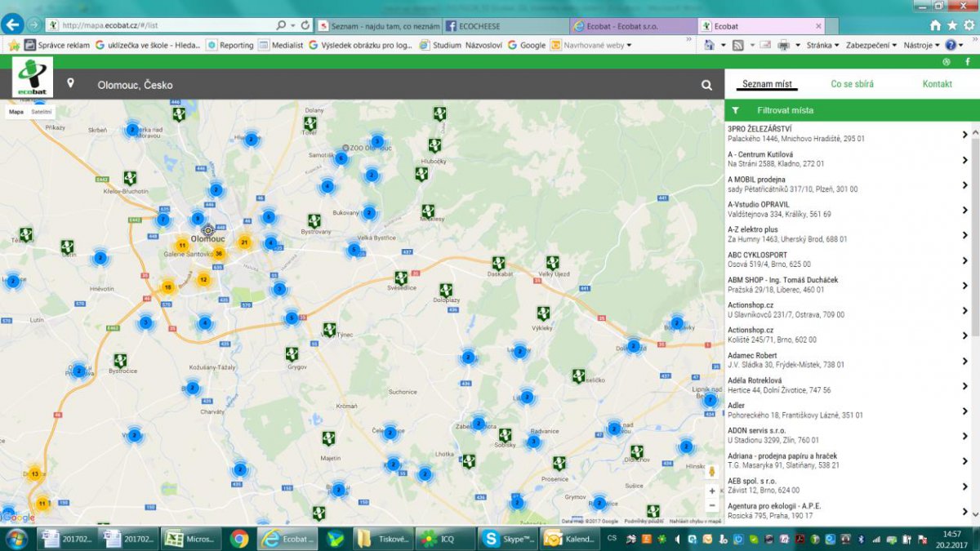Screen dimensions: 980x551
Task: Expand the 3PRO ŽELEZÁŘSTVÍ row arrow
Action: 964,135
